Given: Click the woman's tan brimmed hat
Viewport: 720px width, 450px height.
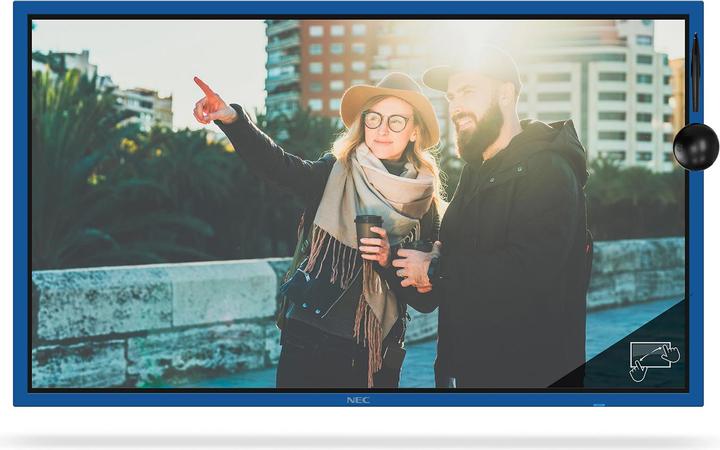Looking at the screenshot, I should tap(388, 96).
